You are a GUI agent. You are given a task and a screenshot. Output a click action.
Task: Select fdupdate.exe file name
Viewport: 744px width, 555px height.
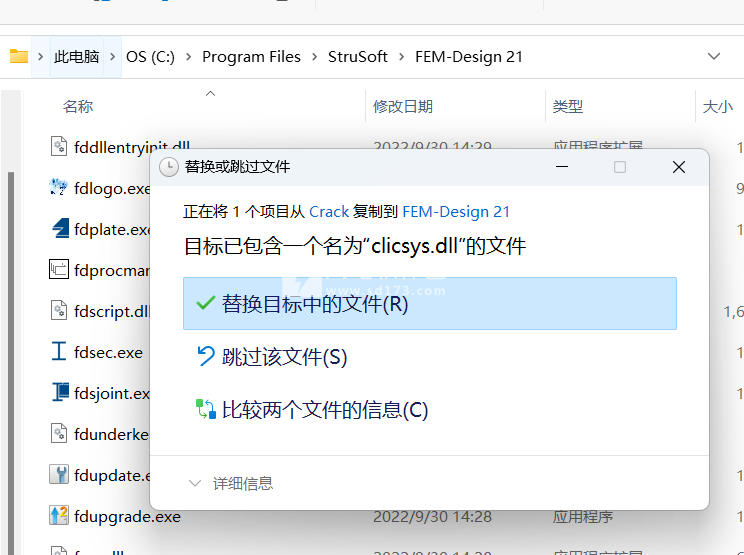point(112,475)
